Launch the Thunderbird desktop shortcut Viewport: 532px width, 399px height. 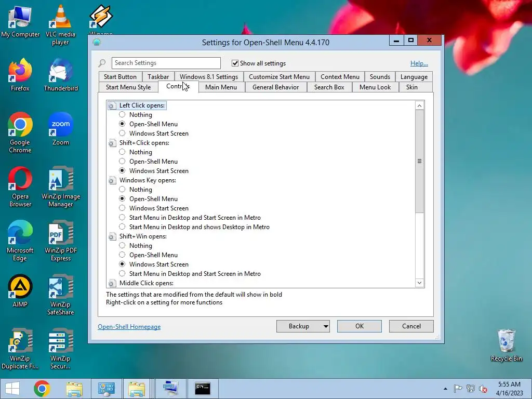61,75
